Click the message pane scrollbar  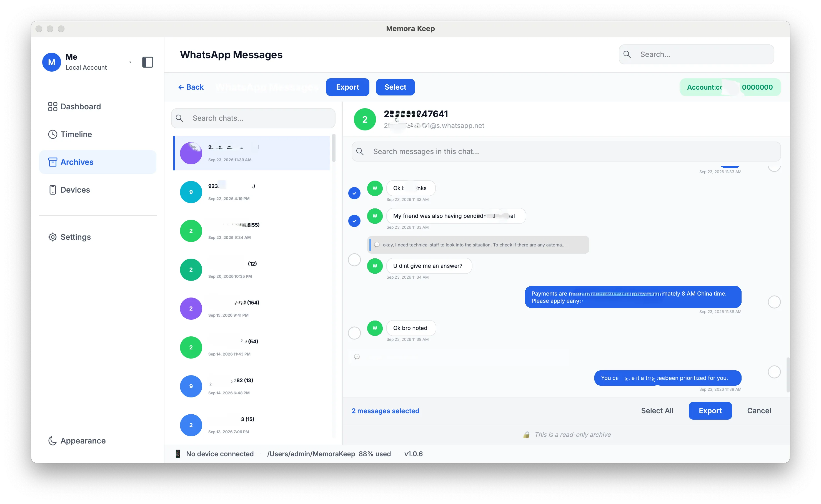(788, 375)
